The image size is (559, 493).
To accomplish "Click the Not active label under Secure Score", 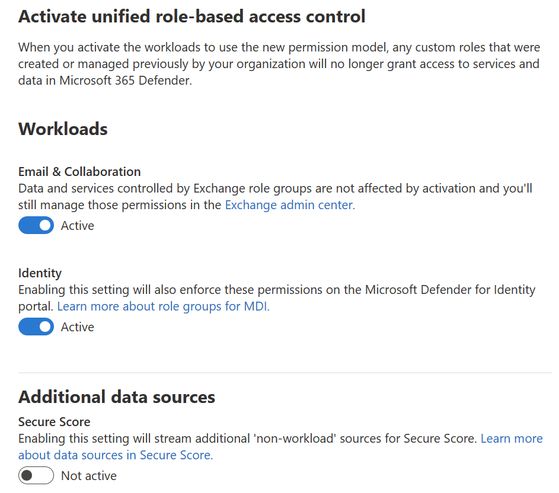I will pos(89,476).
